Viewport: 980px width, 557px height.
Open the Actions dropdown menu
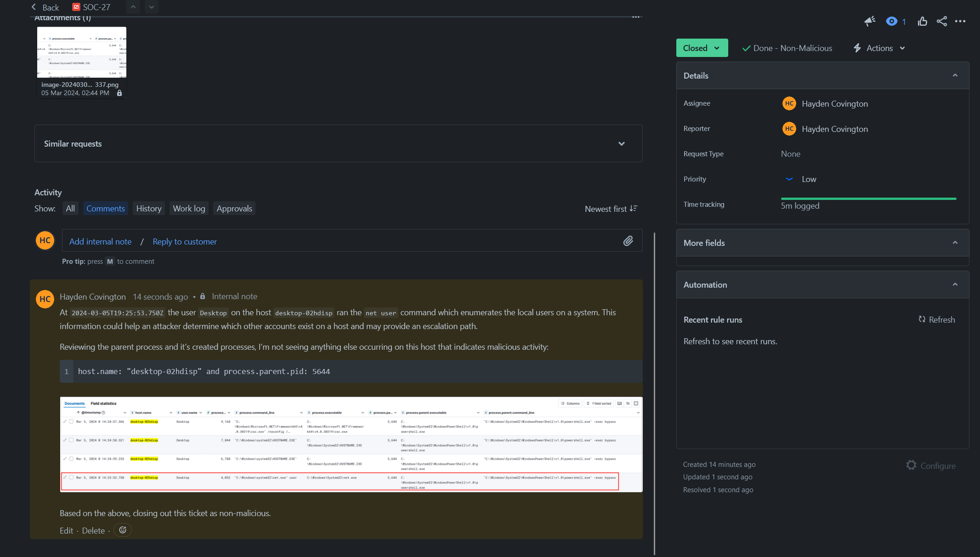(x=879, y=48)
